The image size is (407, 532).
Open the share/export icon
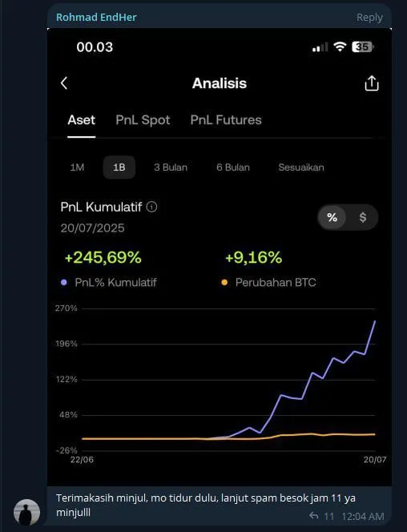coord(372,83)
